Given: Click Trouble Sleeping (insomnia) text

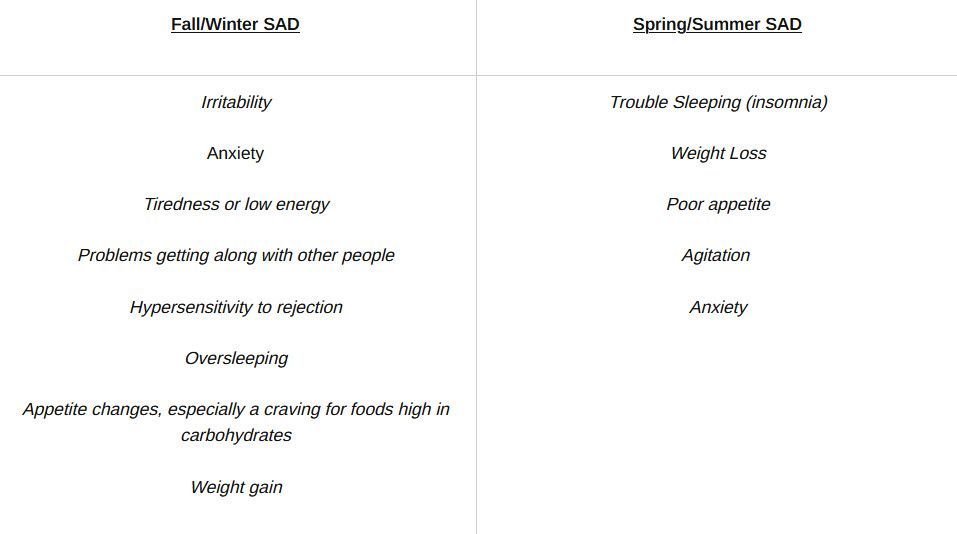Looking at the screenshot, I should pos(718,103).
